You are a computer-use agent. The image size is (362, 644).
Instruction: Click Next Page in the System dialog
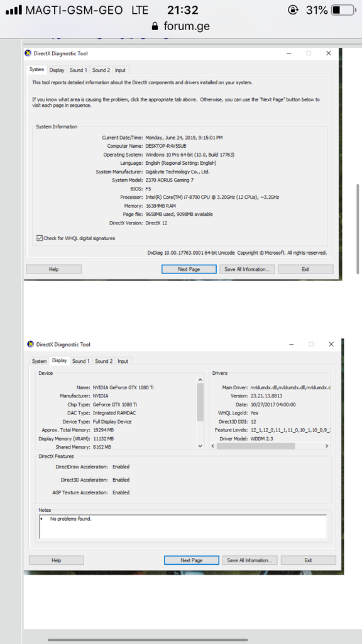(x=189, y=269)
